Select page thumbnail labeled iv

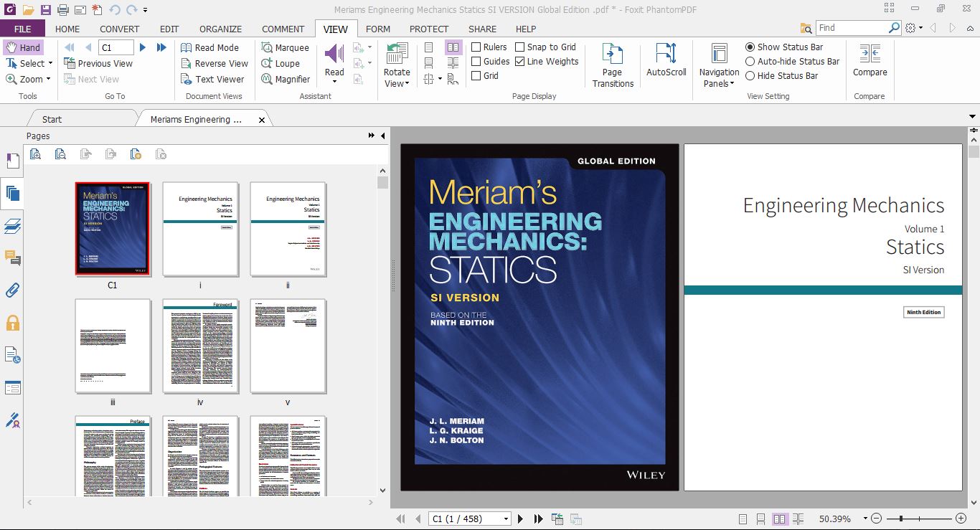[x=200, y=346]
